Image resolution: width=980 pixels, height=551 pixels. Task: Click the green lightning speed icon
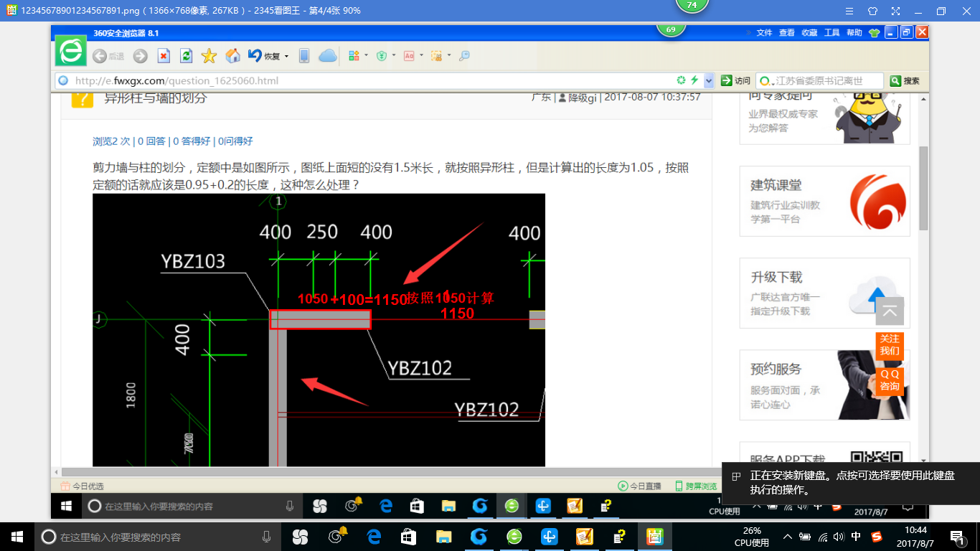(694, 80)
